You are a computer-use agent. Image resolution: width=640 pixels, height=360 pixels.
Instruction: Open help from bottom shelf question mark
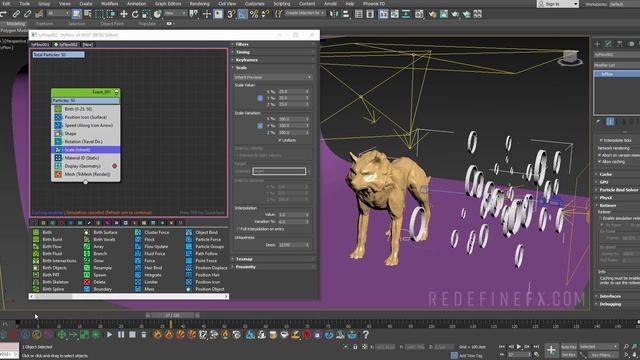point(366,335)
